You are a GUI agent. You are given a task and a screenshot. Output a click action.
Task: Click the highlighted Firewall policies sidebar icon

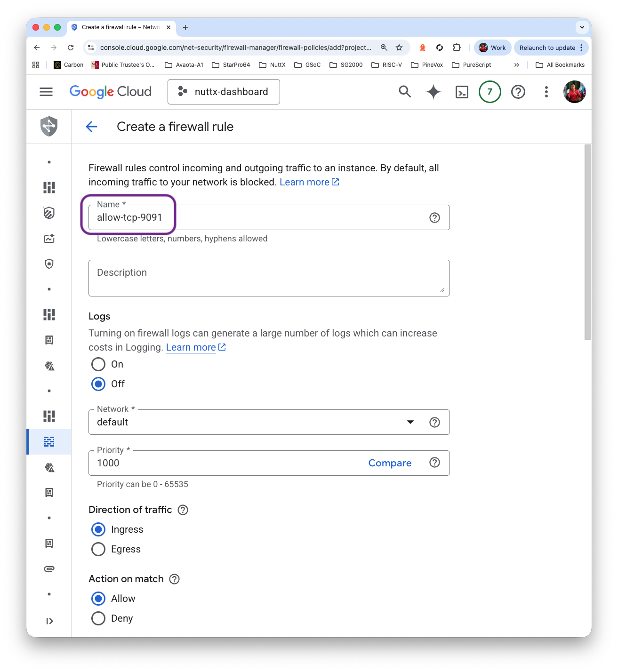(x=48, y=441)
